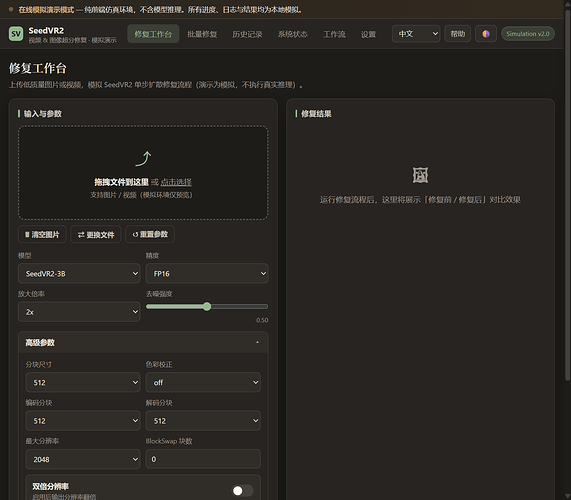571x500 pixels.
Task: Switch to the 修复工作台 tab
Action: [153, 34]
